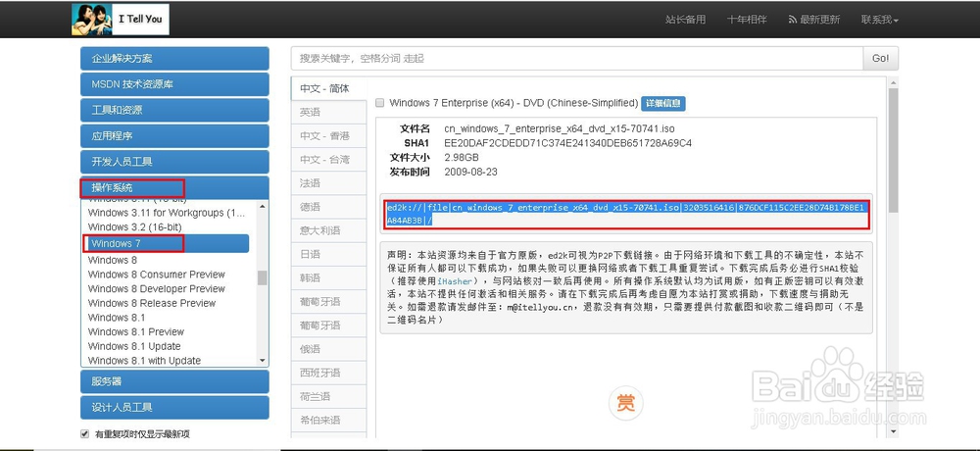Viewport: 980px width, 451px height.
Task: Click the highlighted ed2k download link text
Action: (x=627, y=214)
